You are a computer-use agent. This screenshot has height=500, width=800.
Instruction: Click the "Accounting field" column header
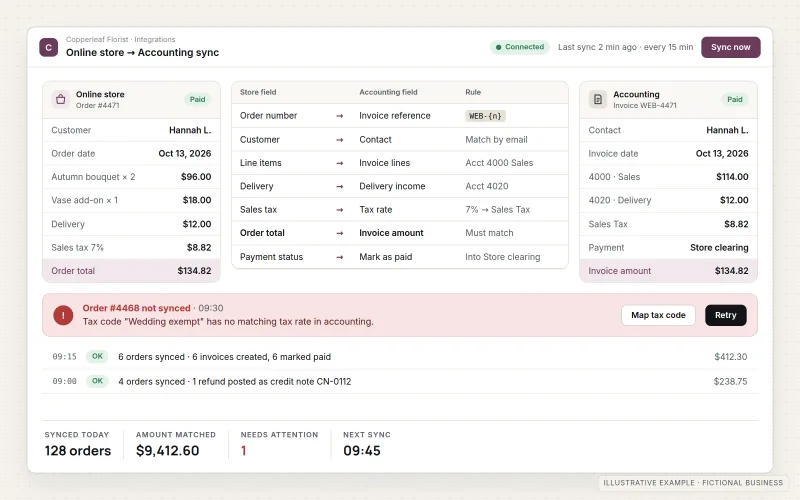pos(388,92)
